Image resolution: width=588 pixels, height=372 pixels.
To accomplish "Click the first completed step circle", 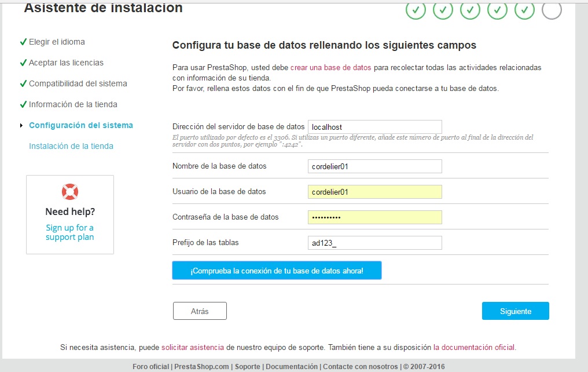I will (416, 10).
